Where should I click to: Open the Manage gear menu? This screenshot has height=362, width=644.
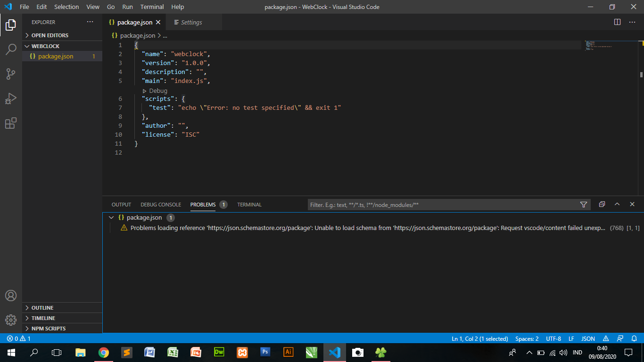11,320
